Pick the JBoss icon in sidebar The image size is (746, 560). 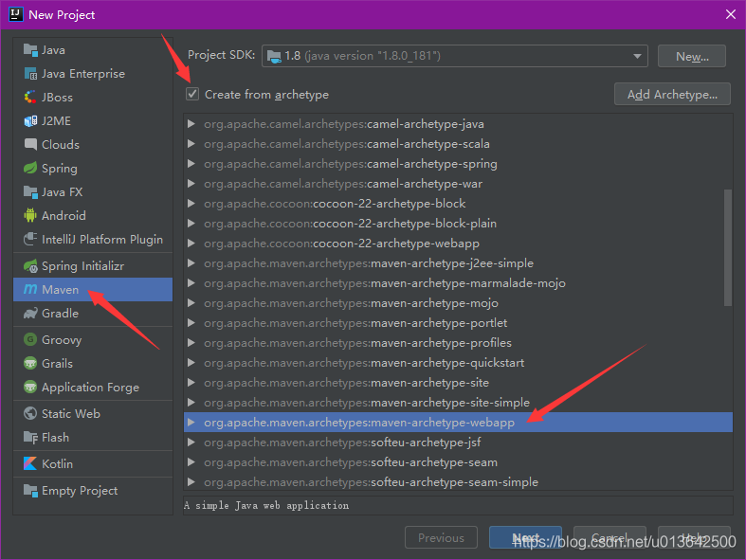(30, 97)
